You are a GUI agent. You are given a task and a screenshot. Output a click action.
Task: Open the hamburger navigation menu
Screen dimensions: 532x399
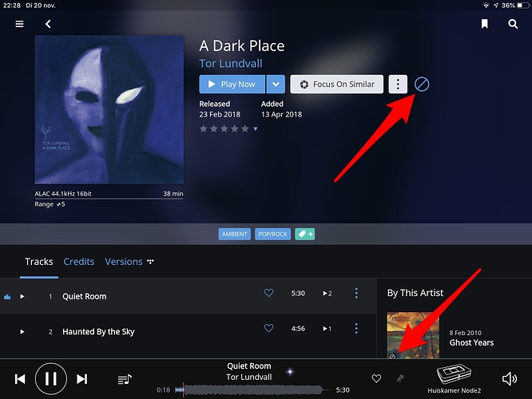(x=19, y=24)
